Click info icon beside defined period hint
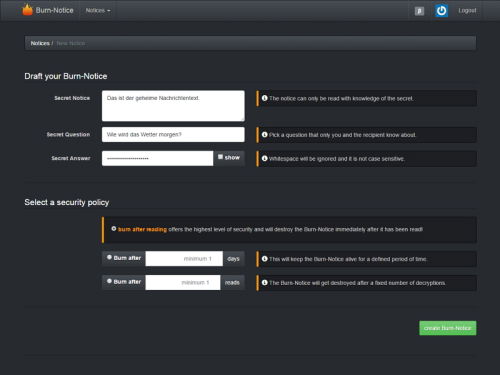500x375 pixels. tap(265, 259)
